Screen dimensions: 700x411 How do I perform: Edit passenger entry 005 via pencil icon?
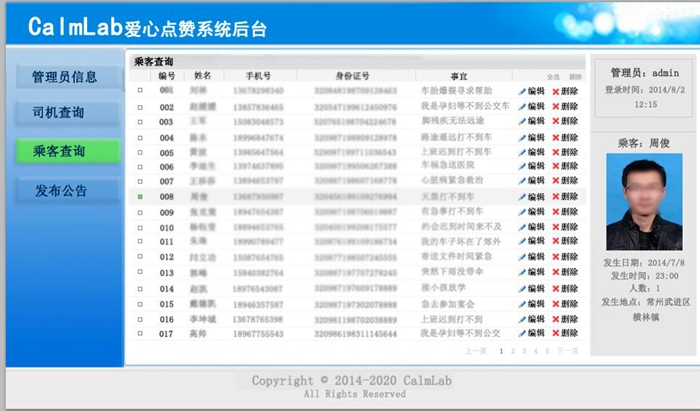pos(522,152)
